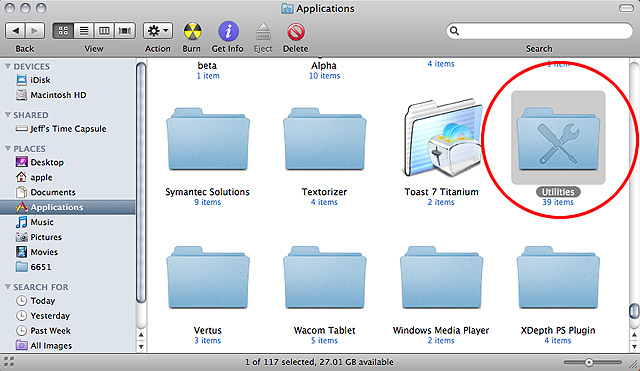640x371 pixels.
Task: Open Jeff's Time Capsule in sidebar
Action: tap(61, 129)
